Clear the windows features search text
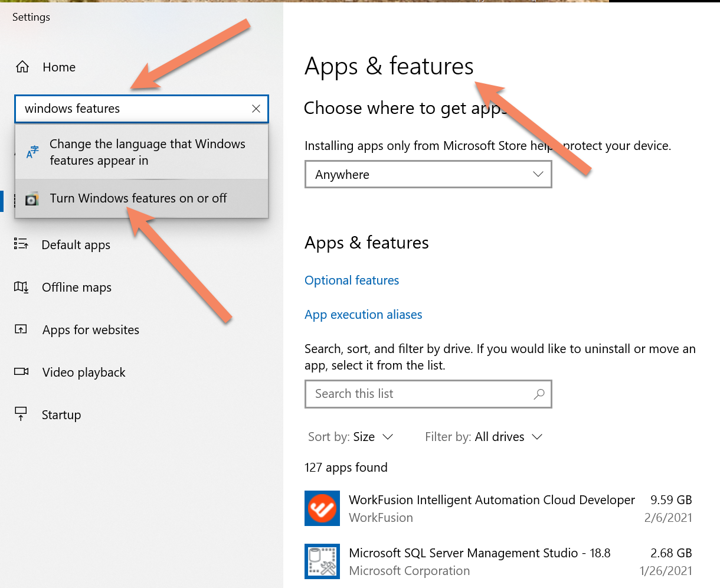This screenshot has height=588, width=720. 256,109
